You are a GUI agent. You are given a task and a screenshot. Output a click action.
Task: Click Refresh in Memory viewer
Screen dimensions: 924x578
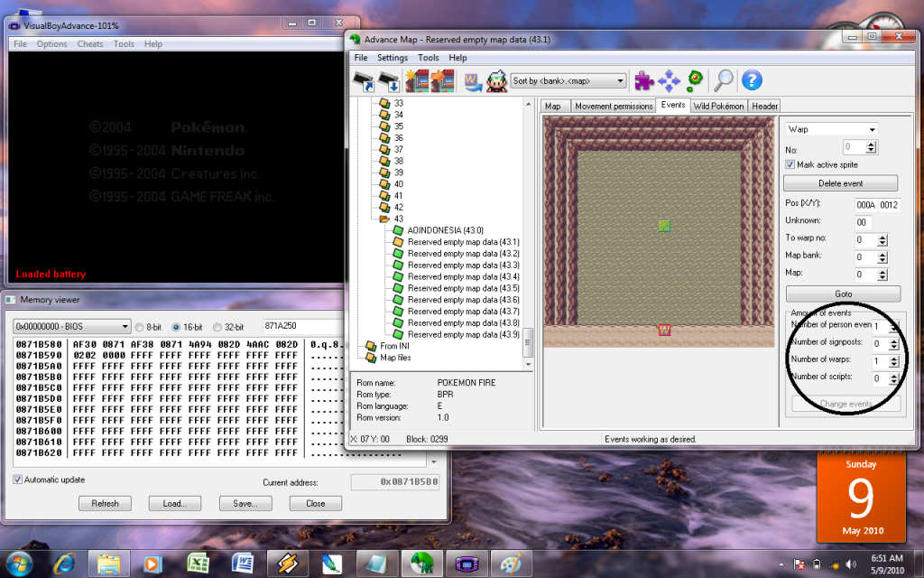(105, 503)
